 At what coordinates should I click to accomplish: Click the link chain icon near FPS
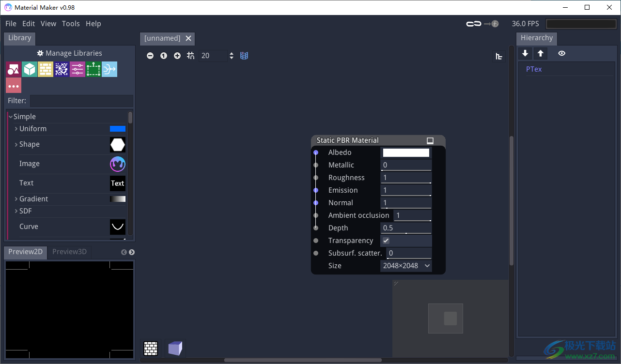(x=473, y=24)
